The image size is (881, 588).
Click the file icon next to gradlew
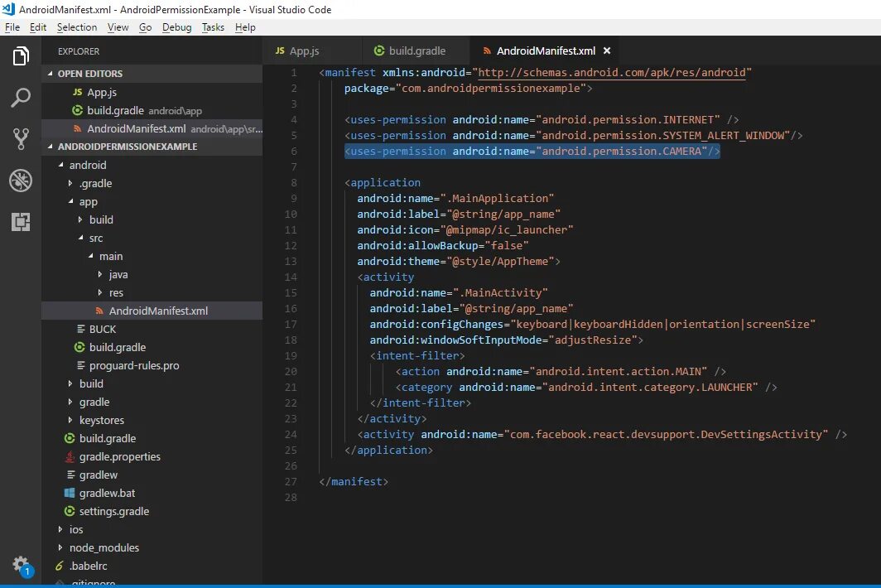71,475
